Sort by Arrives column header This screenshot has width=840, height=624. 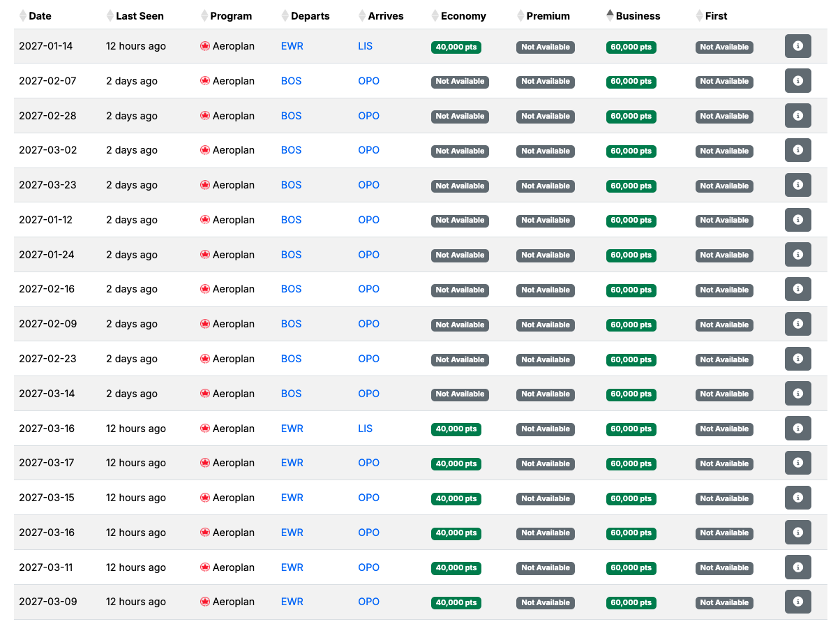381,15
